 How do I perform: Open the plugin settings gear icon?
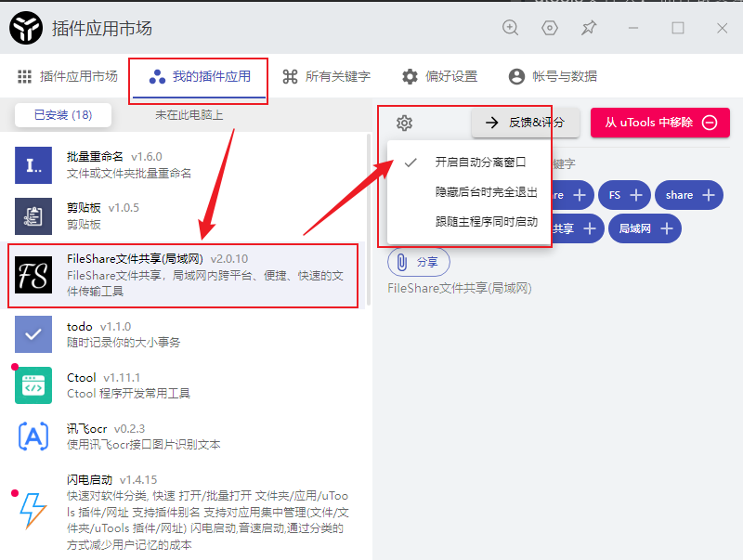(404, 123)
